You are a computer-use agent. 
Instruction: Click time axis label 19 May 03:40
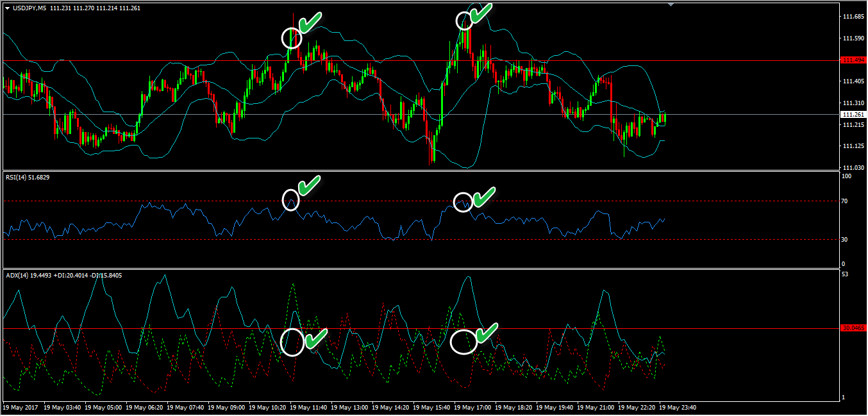pos(62,407)
